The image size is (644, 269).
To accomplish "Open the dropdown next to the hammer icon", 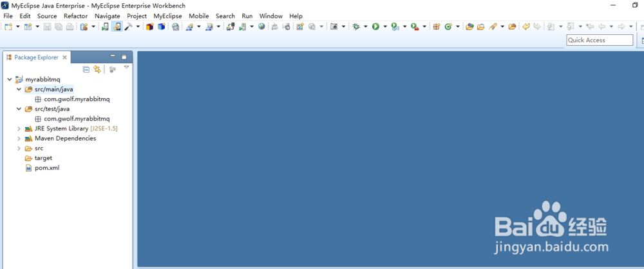I will pos(138,26).
